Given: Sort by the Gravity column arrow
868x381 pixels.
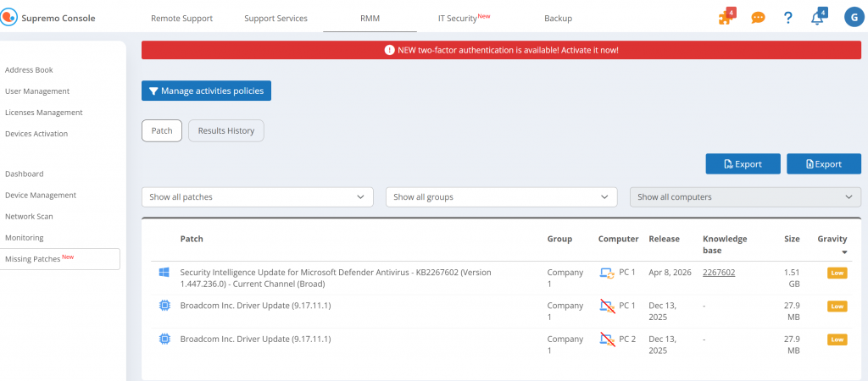Looking at the screenshot, I should click(x=844, y=252).
